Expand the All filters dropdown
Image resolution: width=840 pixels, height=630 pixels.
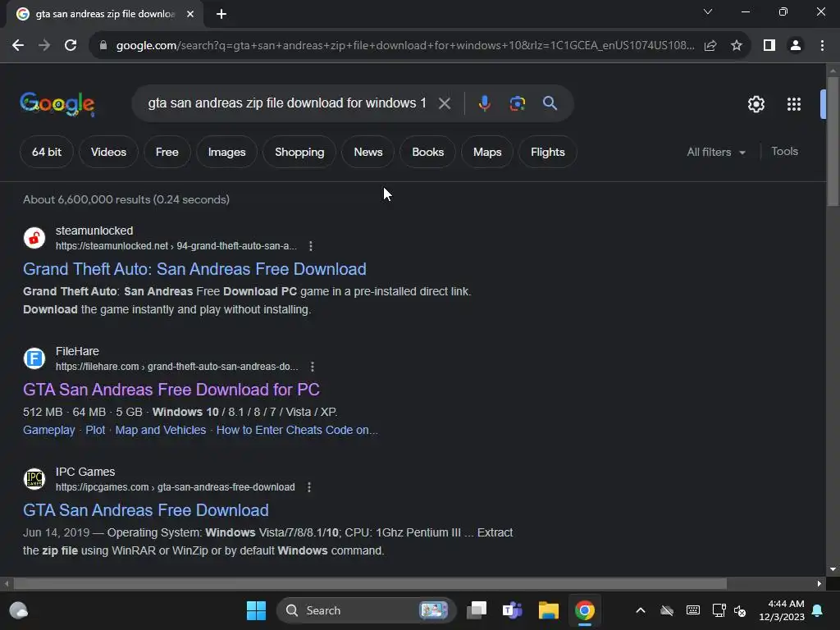(x=716, y=152)
